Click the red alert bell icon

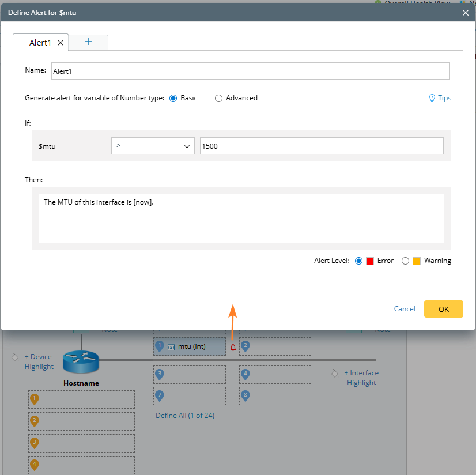click(x=233, y=347)
